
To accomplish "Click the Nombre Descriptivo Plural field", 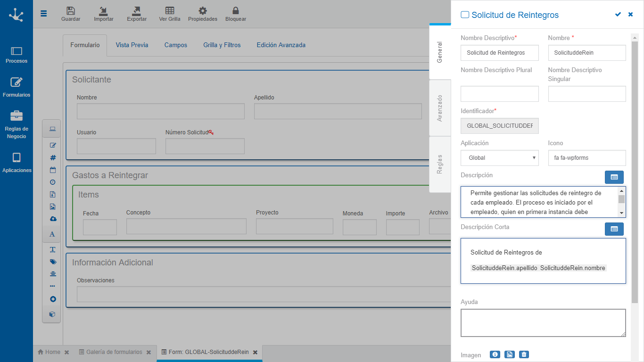I will pyautogui.click(x=500, y=94).
